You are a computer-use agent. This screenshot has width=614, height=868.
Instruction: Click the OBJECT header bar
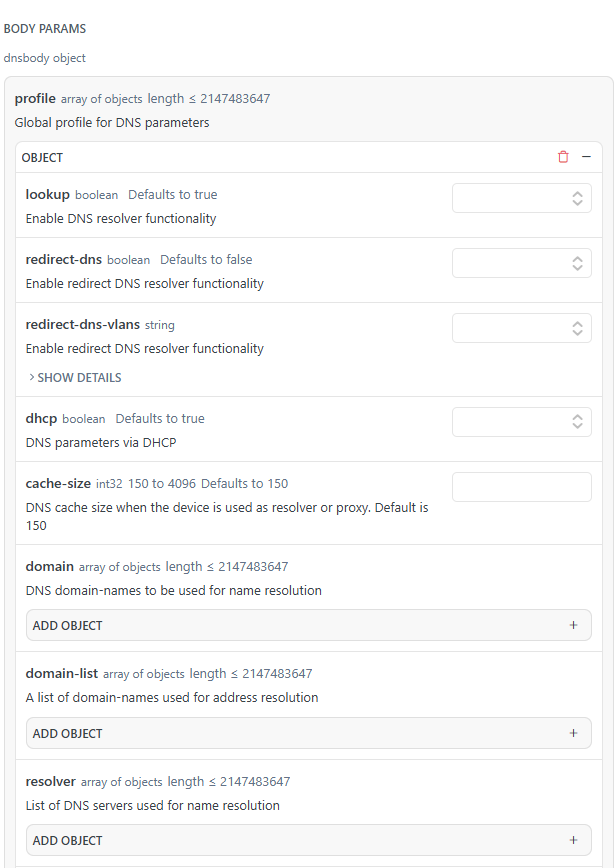tap(309, 157)
